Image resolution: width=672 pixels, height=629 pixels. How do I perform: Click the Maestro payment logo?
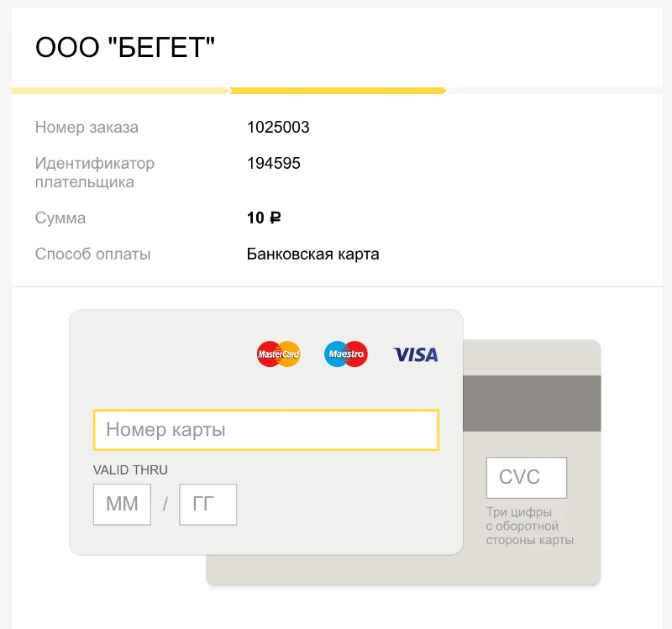344,354
